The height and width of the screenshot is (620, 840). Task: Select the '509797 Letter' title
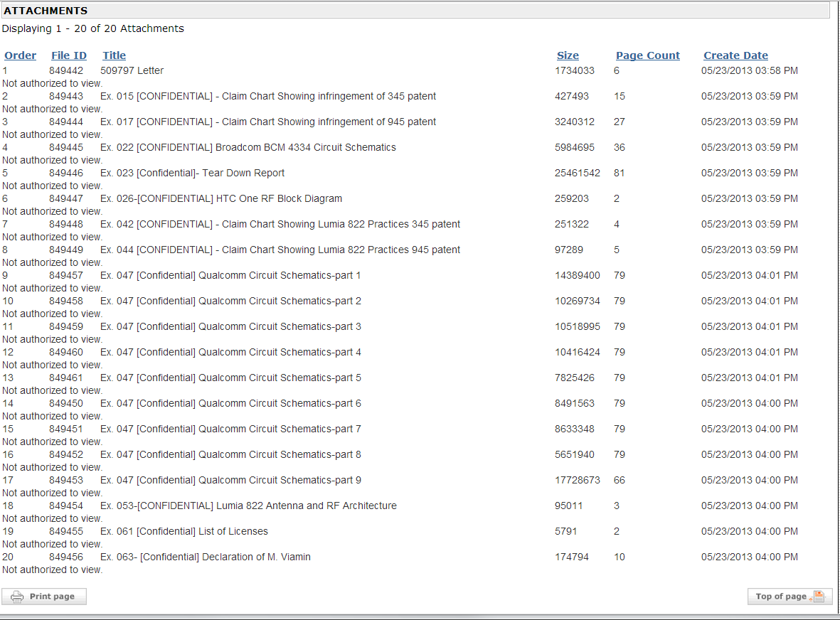pyautogui.click(x=132, y=70)
